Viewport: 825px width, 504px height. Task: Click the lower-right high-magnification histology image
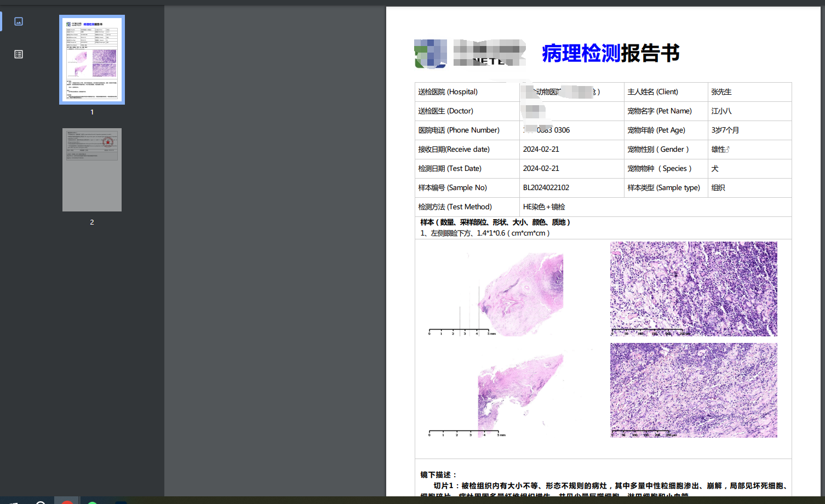click(694, 390)
